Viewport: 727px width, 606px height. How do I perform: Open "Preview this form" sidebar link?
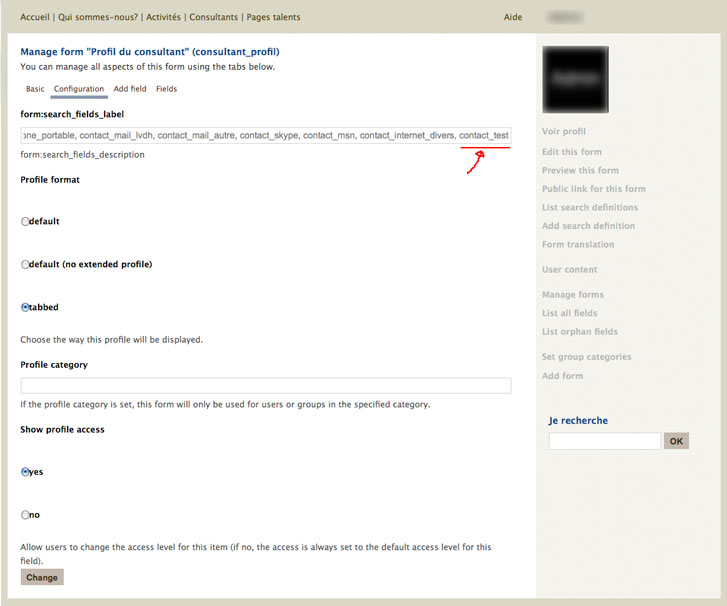pyautogui.click(x=580, y=171)
